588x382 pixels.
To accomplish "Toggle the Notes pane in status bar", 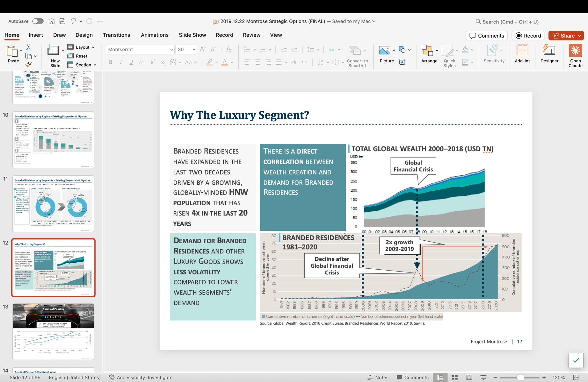I will coord(378,378).
